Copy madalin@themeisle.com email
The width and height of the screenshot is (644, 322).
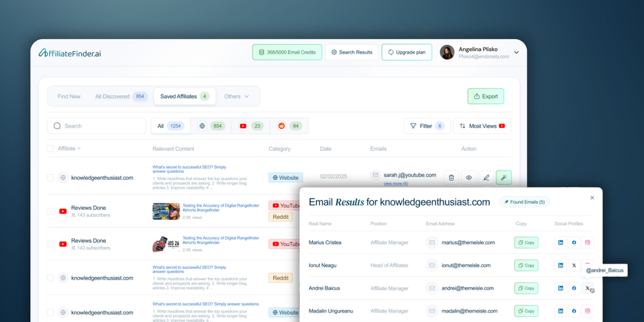[x=526, y=311]
